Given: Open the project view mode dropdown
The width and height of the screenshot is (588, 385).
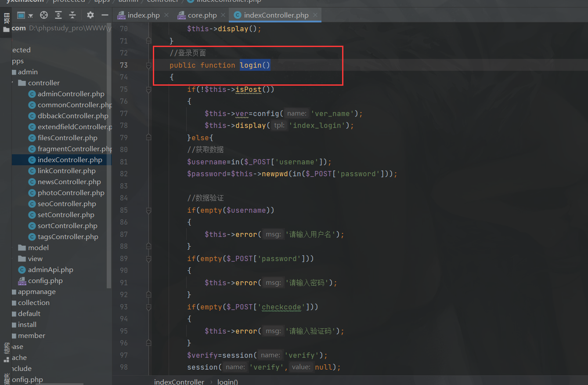Looking at the screenshot, I should pyautogui.click(x=25, y=15).
